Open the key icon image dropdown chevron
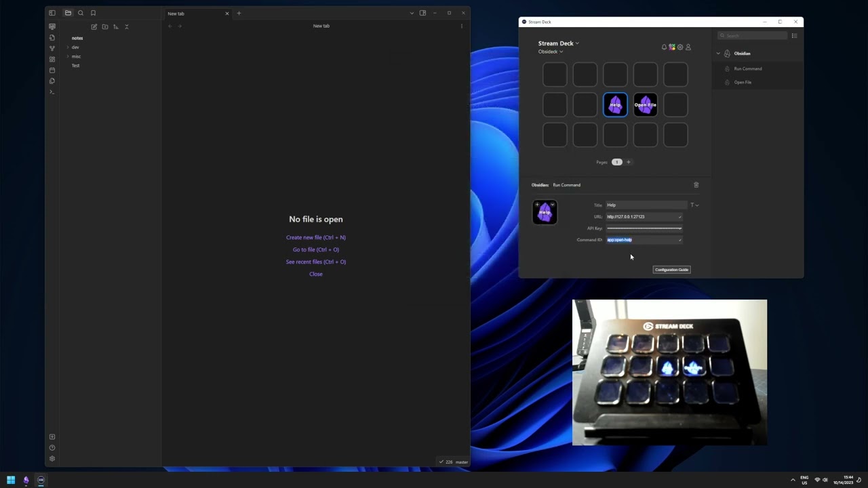 (x=553, y=204)
